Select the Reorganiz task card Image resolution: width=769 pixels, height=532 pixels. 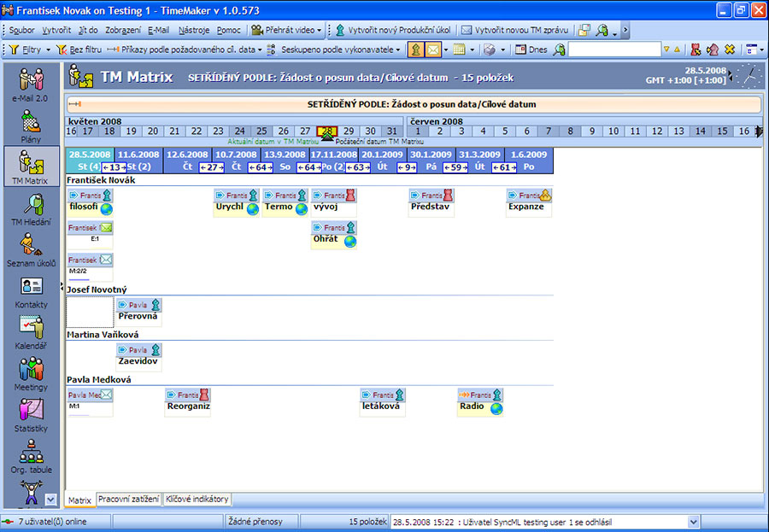pos(187,400)
